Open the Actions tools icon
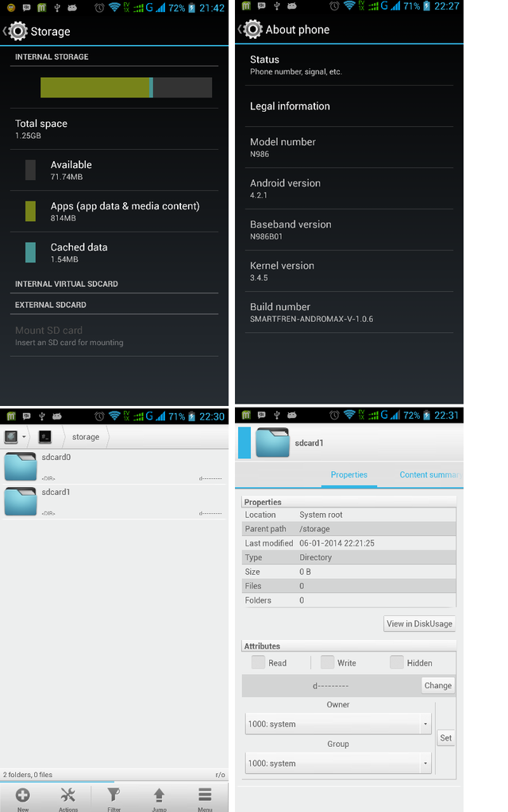This screenshot has height=812, width=508. 68,795
